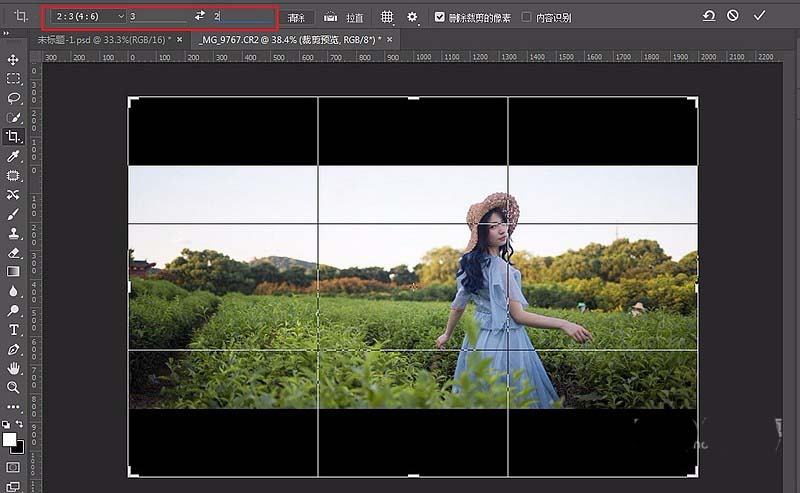Click the Clear (清除) ratio button

[x=296, y=17]
